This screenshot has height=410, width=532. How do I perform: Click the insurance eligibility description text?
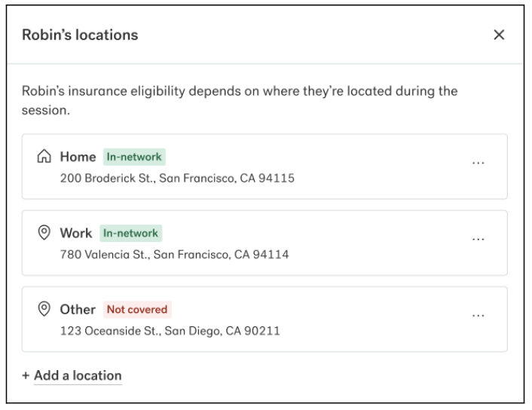(240, 100)
